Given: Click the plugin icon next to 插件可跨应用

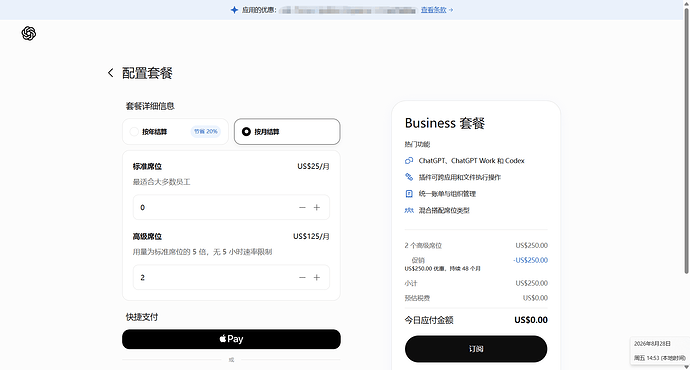Looking at the screenshot, I should point(409,177).
